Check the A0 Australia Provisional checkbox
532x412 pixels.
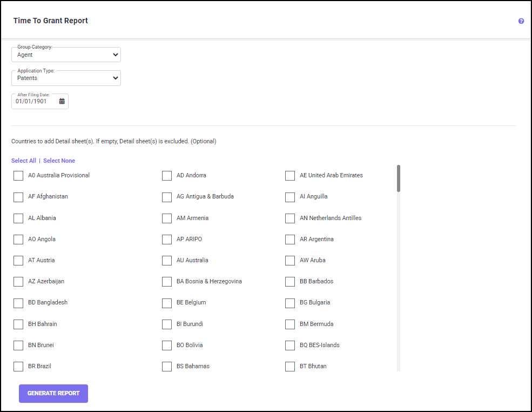pyautogui.click(x=18, y=176)
